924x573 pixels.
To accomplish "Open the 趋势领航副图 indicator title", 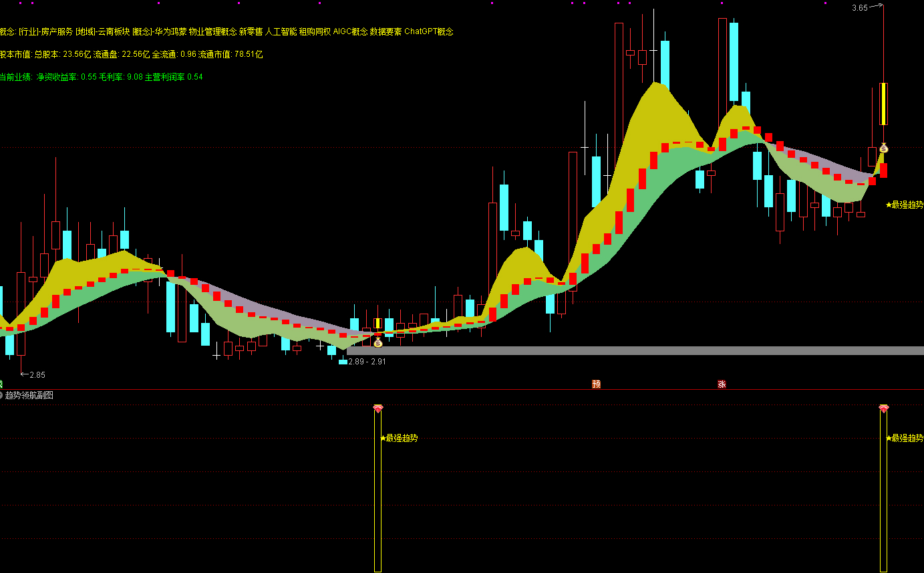I will (29, 395).
